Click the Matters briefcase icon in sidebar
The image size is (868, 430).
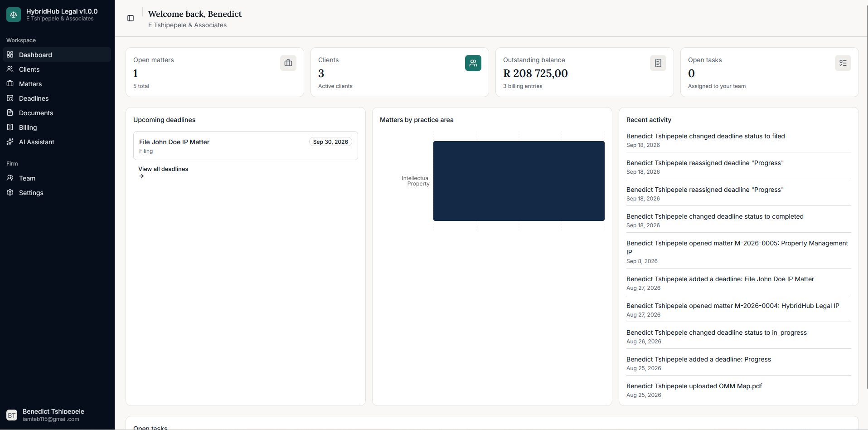point(10,83)
